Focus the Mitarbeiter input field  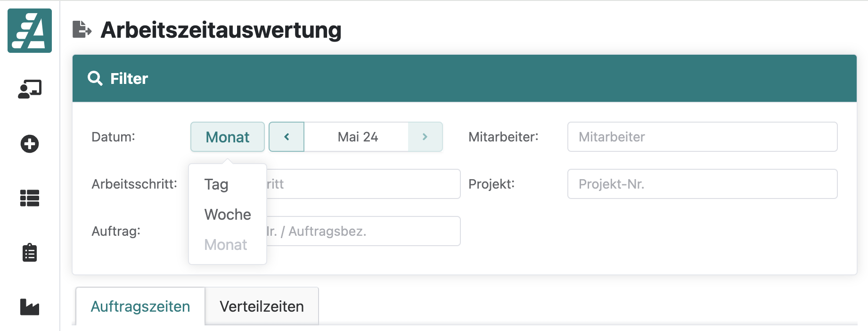(702, 137)
